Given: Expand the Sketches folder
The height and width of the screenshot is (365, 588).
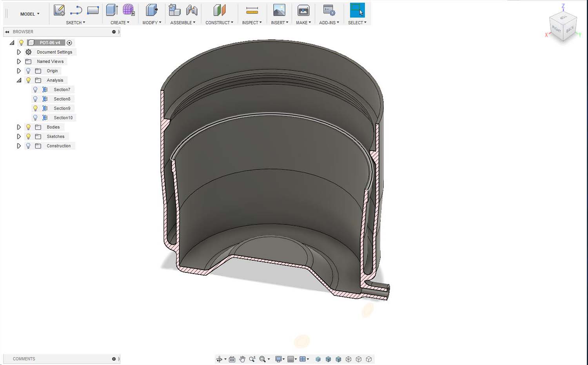Looking at the screenshot, I should click(x=18, y=136).
